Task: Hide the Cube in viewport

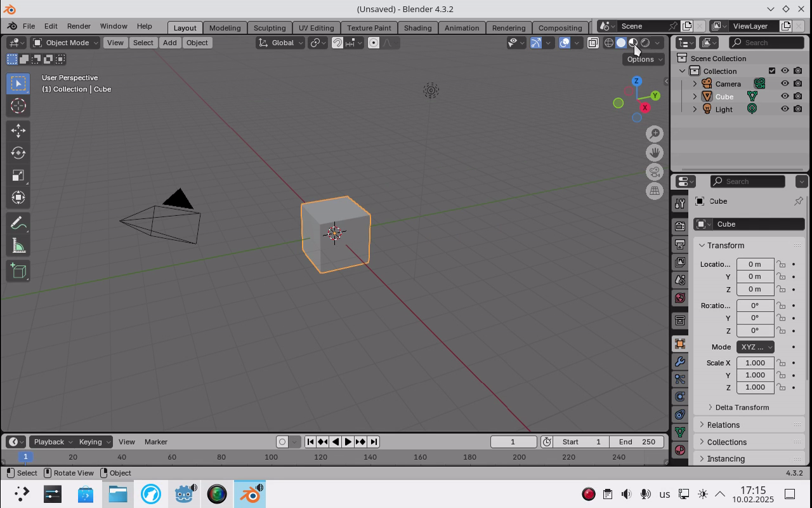Action: [x=785, y=97]
